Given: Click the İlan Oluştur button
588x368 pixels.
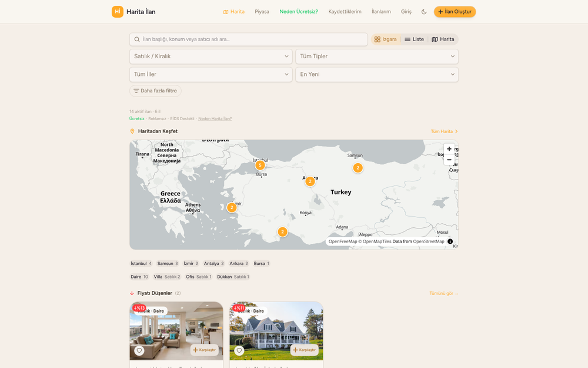Looking at the screenshot, I should 455,12.
